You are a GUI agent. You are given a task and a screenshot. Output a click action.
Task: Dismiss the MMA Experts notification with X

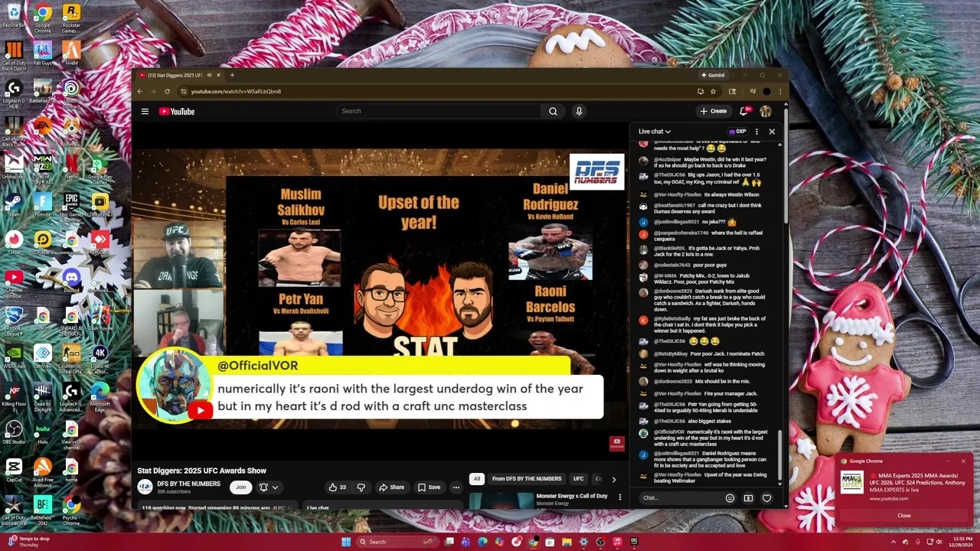click(963, 461)
